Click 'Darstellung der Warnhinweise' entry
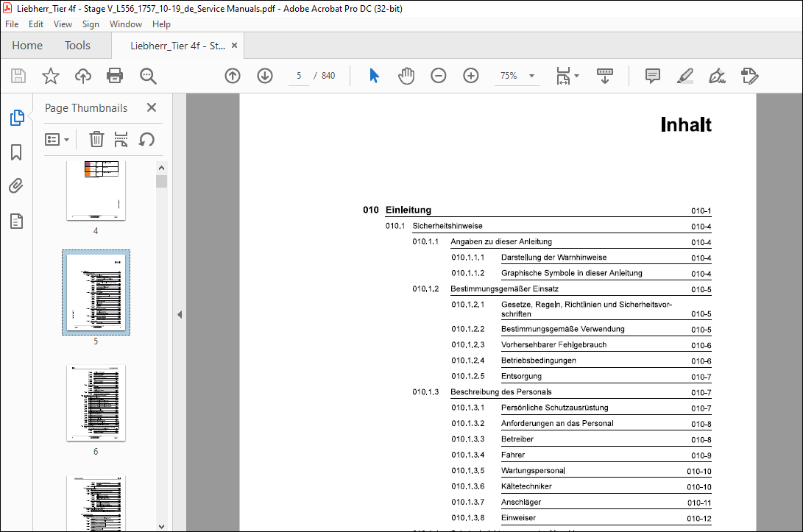 coord(553,258)
